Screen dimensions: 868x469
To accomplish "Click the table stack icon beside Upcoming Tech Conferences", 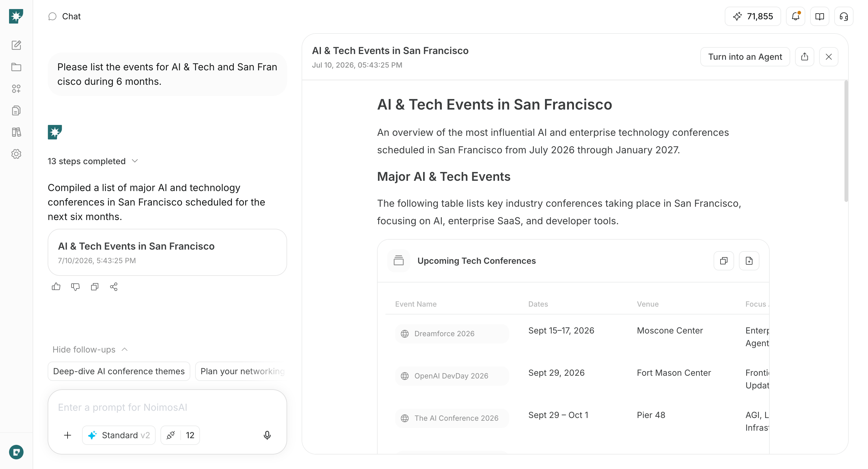I will tap(399, 261).
